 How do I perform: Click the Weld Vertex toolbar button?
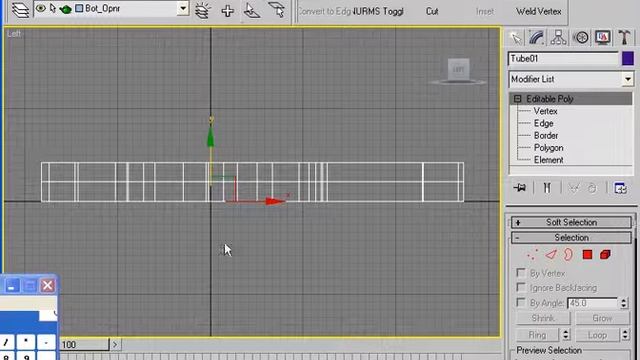tap(538, 11)
